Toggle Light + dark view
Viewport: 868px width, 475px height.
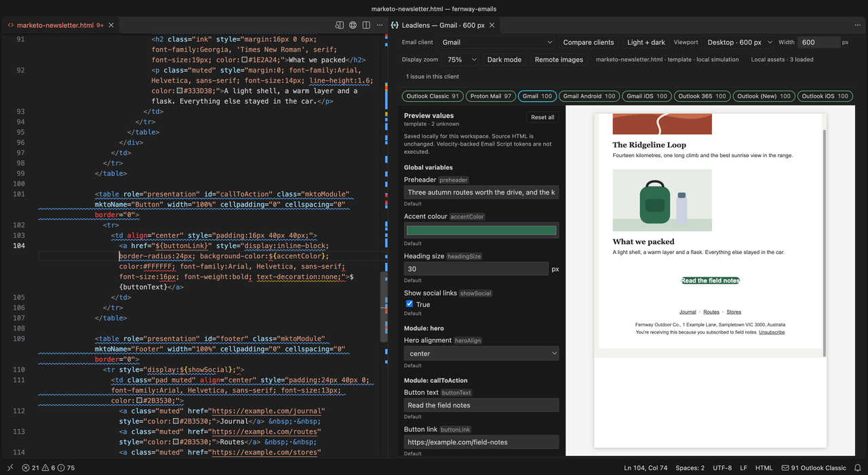click(646, 42)
